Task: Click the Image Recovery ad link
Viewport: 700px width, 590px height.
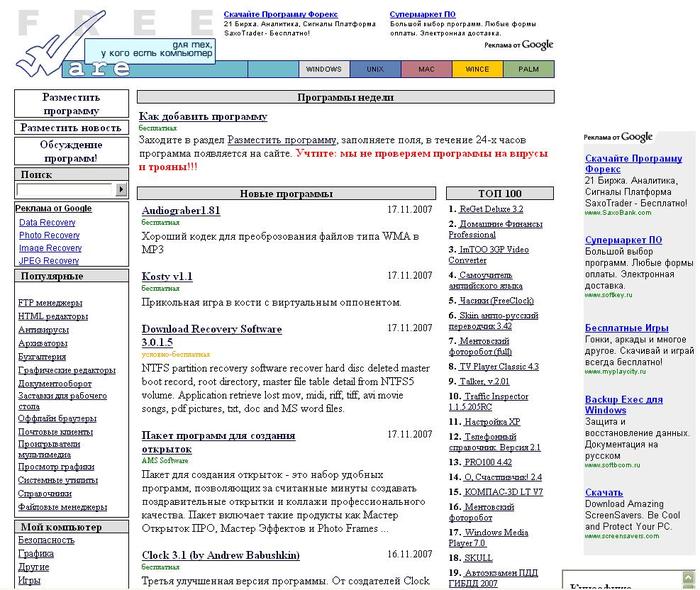Action: click(x=50, y=248)
